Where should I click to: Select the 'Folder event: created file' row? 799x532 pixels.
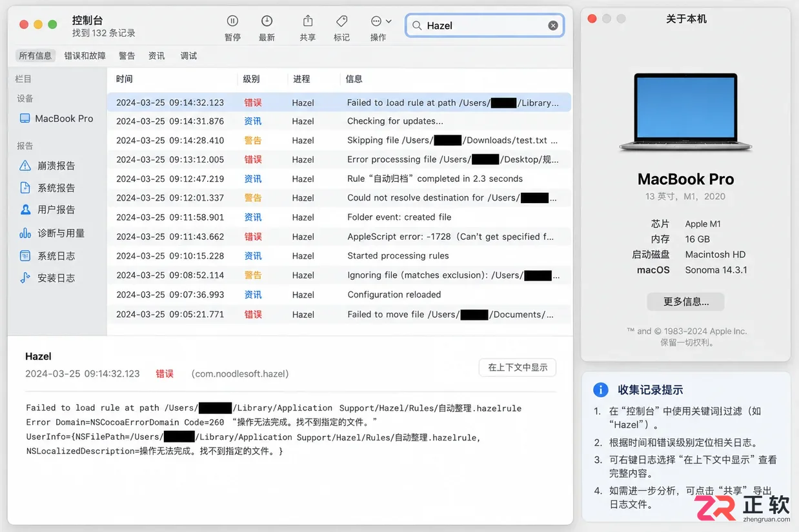coord(339,217)
